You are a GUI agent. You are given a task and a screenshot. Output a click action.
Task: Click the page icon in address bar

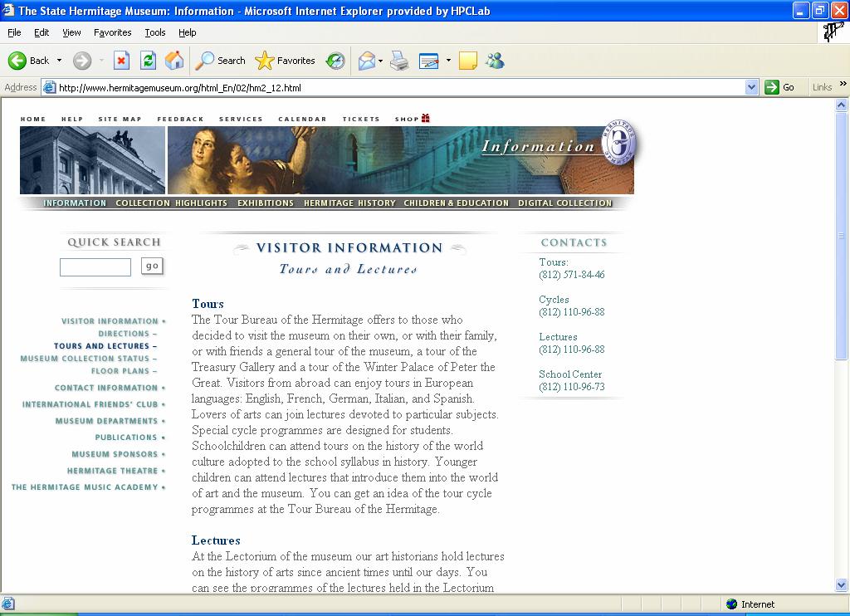coord(49,87)
